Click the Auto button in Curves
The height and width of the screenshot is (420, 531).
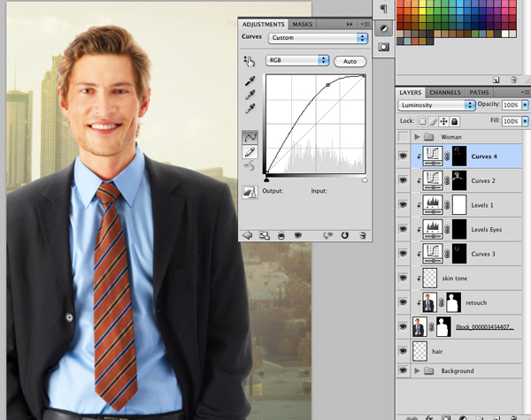(x=350, y=61)
